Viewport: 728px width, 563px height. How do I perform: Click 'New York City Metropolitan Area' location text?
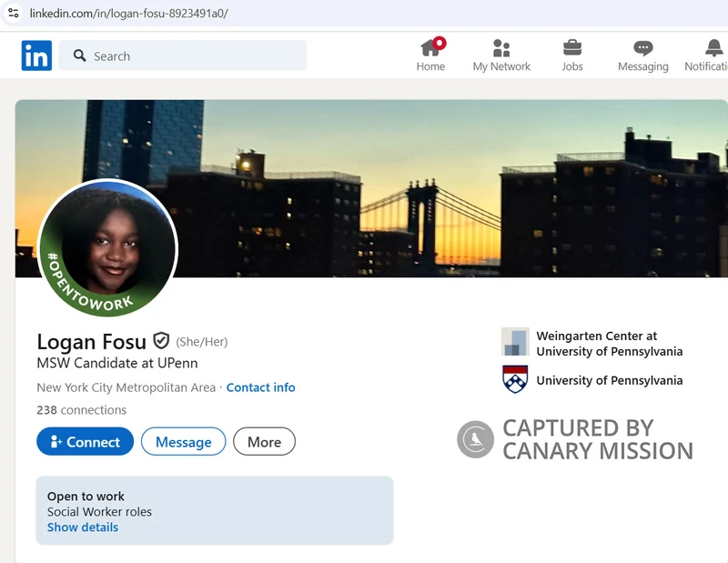tap(126, 387)
